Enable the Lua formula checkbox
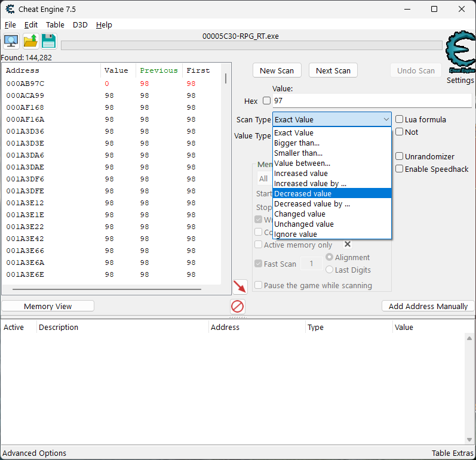 [399, 119]
